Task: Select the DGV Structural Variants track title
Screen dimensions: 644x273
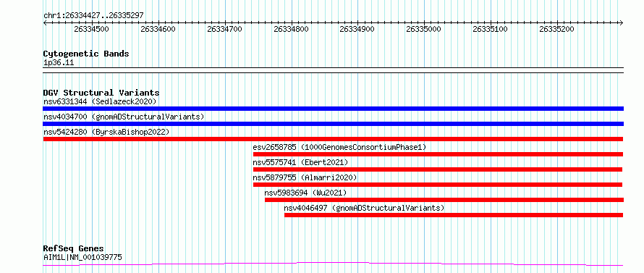Action: tap(101, 93)
